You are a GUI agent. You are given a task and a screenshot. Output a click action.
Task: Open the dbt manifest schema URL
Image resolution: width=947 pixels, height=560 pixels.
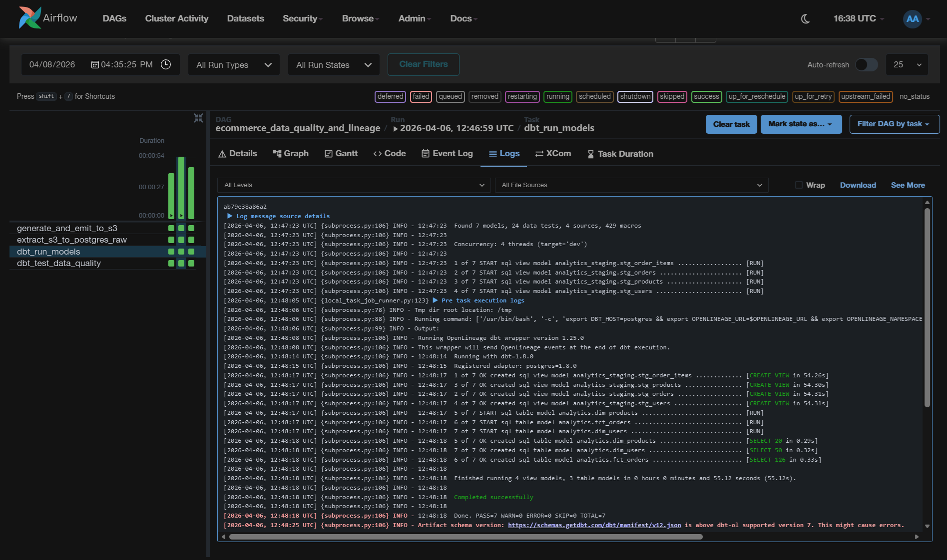coord(594,525)
